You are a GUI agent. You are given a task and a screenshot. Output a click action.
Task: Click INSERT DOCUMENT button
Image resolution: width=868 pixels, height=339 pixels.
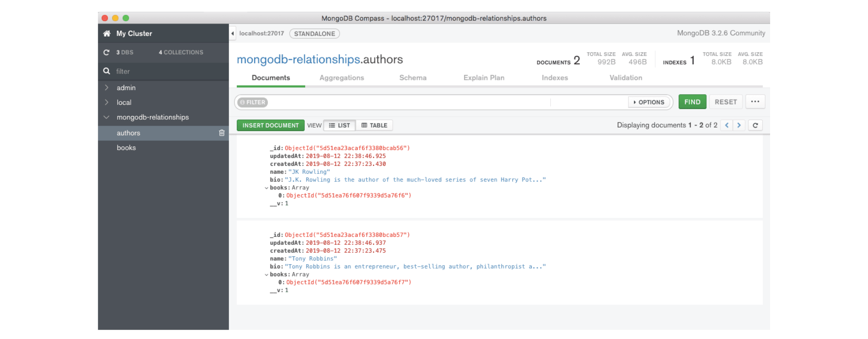point(271,125)
